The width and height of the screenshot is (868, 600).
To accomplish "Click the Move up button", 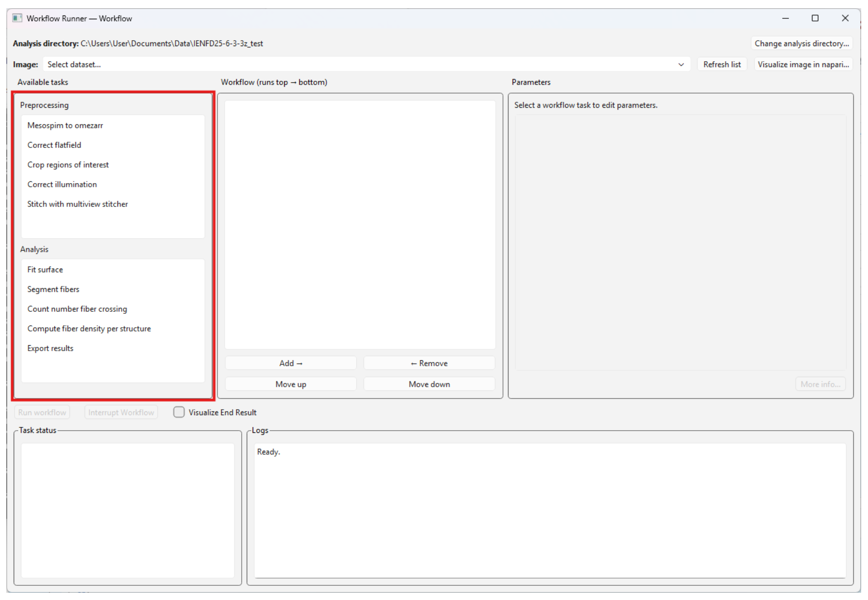I will pyautogui.click(x=290, y=384).
